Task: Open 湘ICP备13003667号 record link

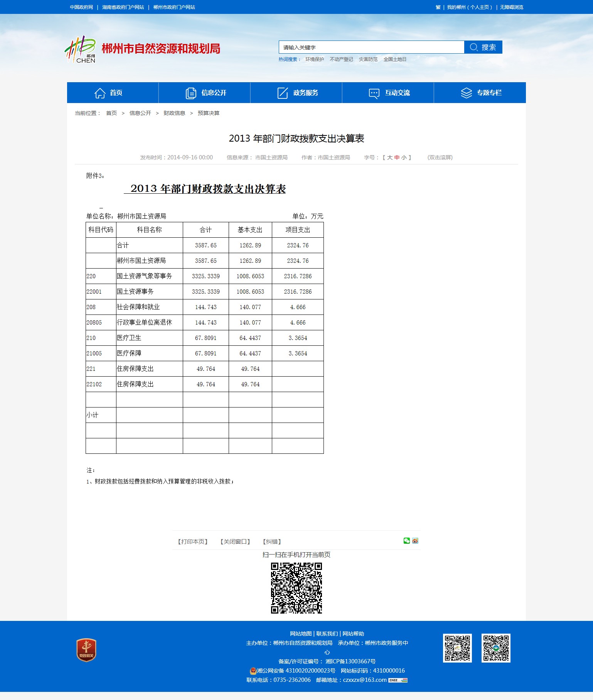Action: [350, 661]
